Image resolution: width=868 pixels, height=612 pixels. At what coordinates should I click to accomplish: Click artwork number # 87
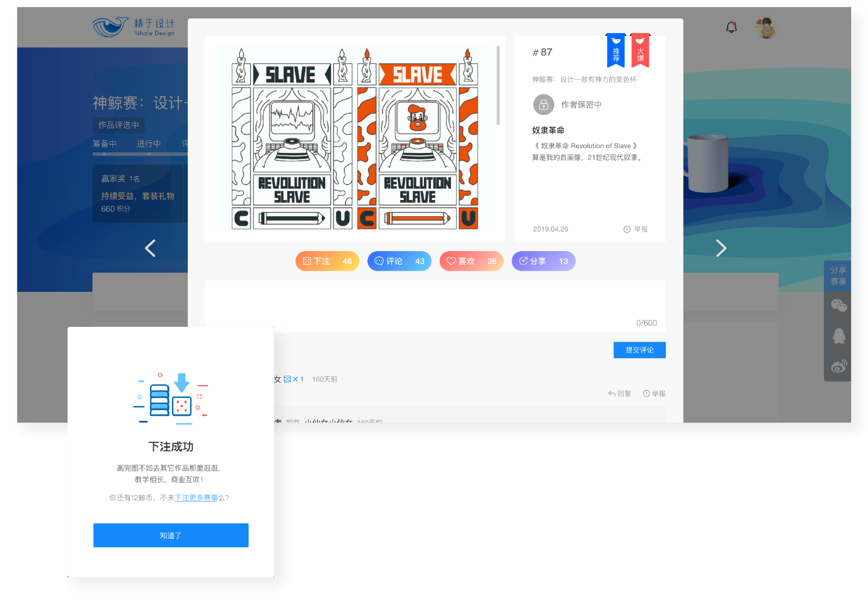(x=542, y=52)
